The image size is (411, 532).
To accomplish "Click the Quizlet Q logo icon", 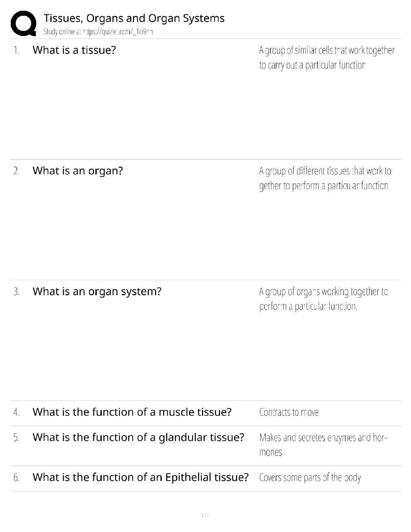I will [24, 24].
